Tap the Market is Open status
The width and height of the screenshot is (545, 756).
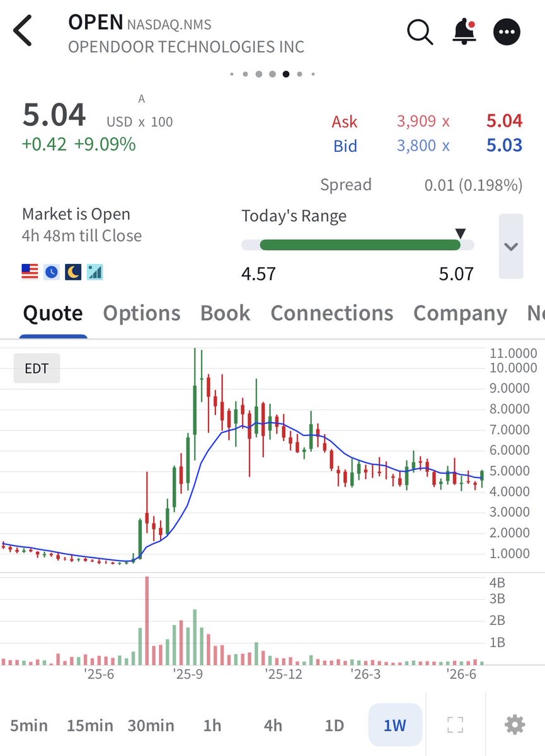click(76, 214)
